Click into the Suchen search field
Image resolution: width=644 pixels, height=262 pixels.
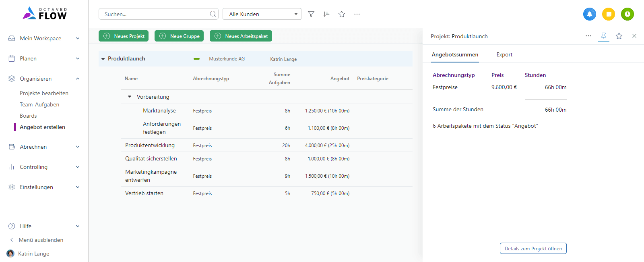(x=155, y=14)
